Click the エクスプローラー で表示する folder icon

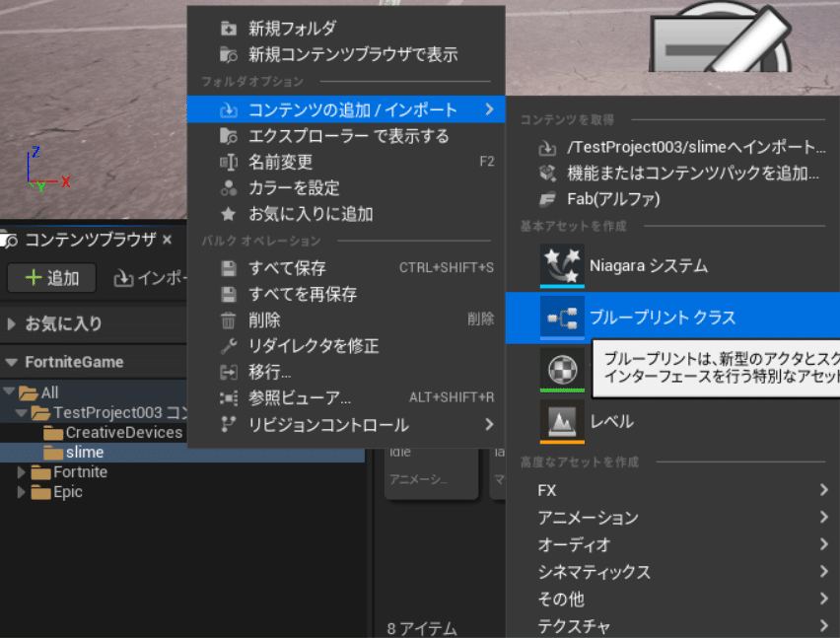(229, 136)
